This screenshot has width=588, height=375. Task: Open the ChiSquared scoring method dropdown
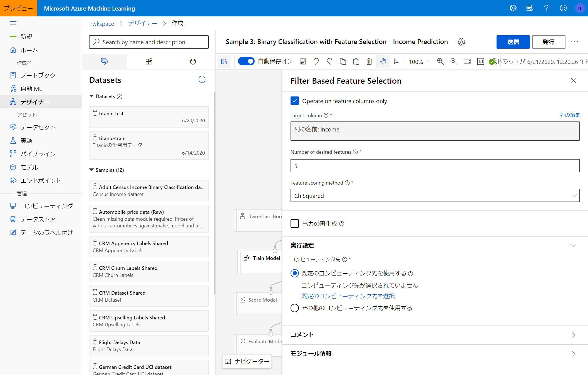(435, 196)
